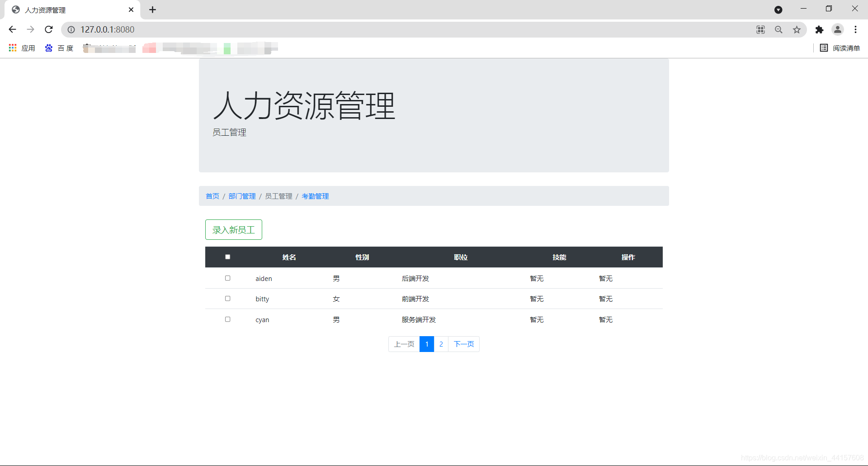Toggle the select-all checkbox in table header

pyautogui.click(x=228, y=257)
